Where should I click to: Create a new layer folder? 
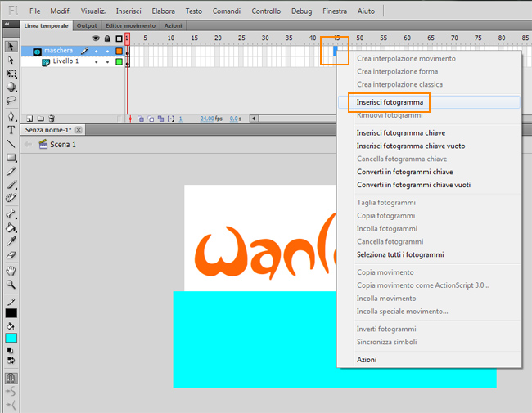pyautogui.click(x=41, y=119)
